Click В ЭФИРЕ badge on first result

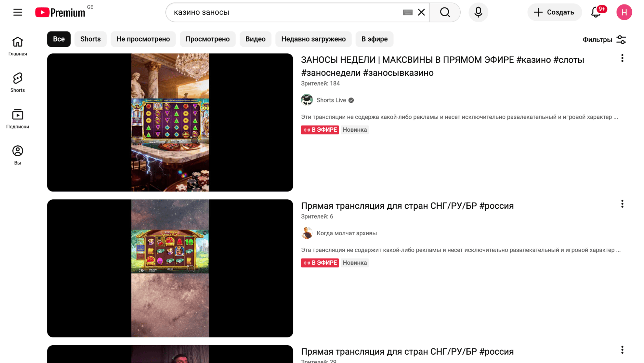[x=320, y=130]
